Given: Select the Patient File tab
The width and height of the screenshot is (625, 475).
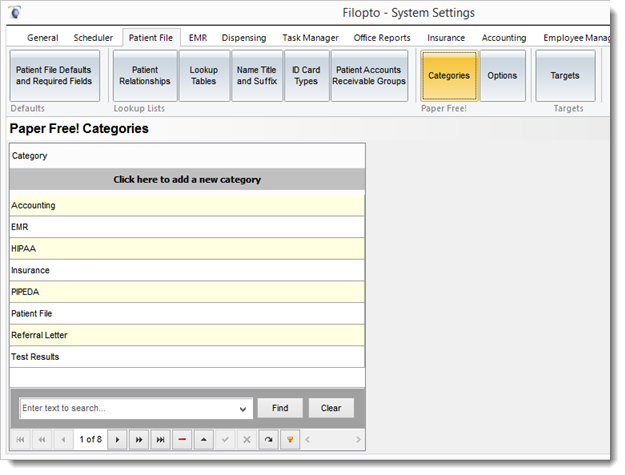Looking at the screenshot, I should [151, 38].
